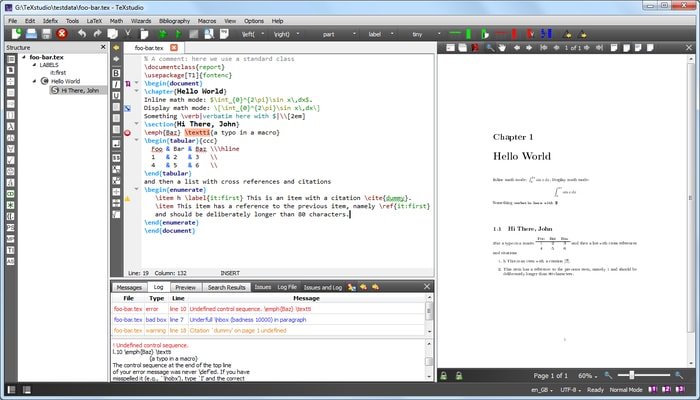The height and width of the screenshot is (400, 700).
Task: Click the log table vertical scrollbar
Action: click(x=429, y=314)
